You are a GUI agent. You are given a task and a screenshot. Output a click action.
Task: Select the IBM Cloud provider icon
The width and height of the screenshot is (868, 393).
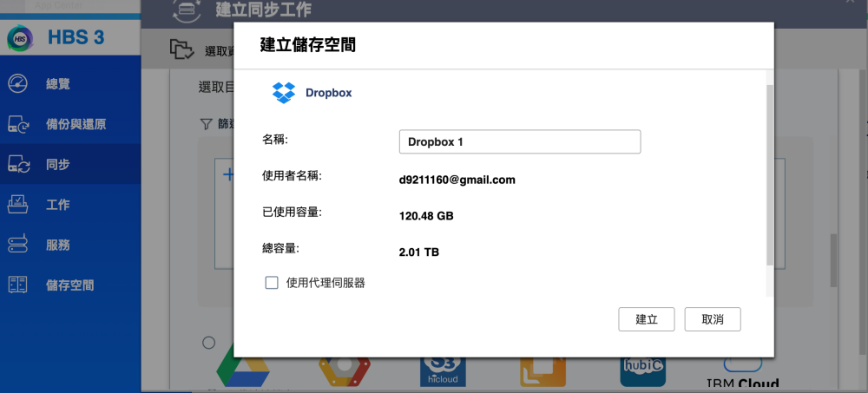(743, 372)
